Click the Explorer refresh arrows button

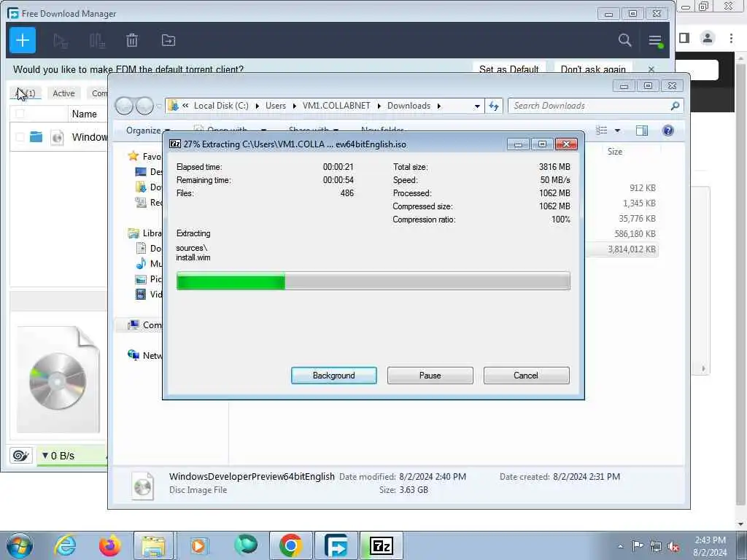tap(494, 106)
